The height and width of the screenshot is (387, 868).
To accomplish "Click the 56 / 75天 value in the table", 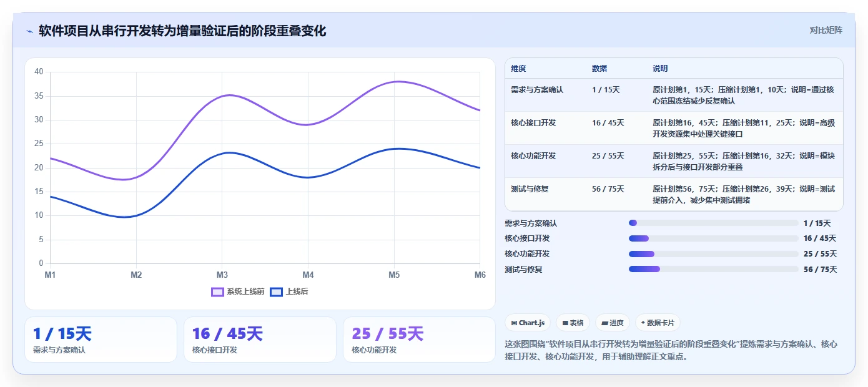I will point(608,189).
